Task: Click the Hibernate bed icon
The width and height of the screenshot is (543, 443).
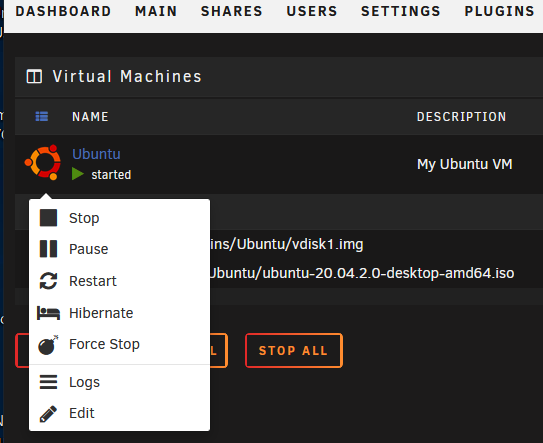Action: point(48,313)
